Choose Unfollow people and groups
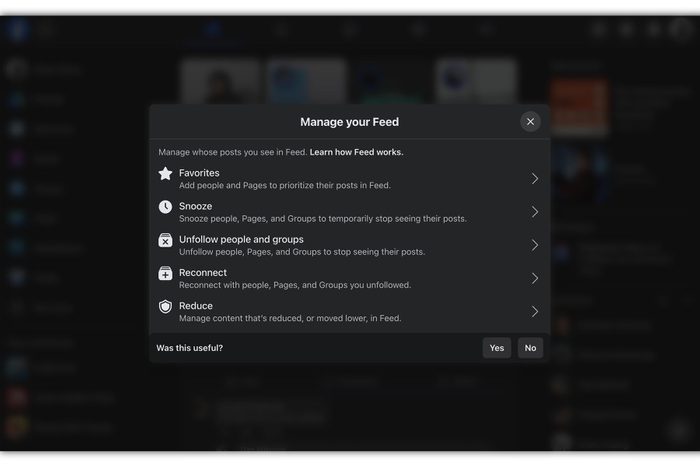Viewport: 700px width, 467px height. tap(241, 239)
